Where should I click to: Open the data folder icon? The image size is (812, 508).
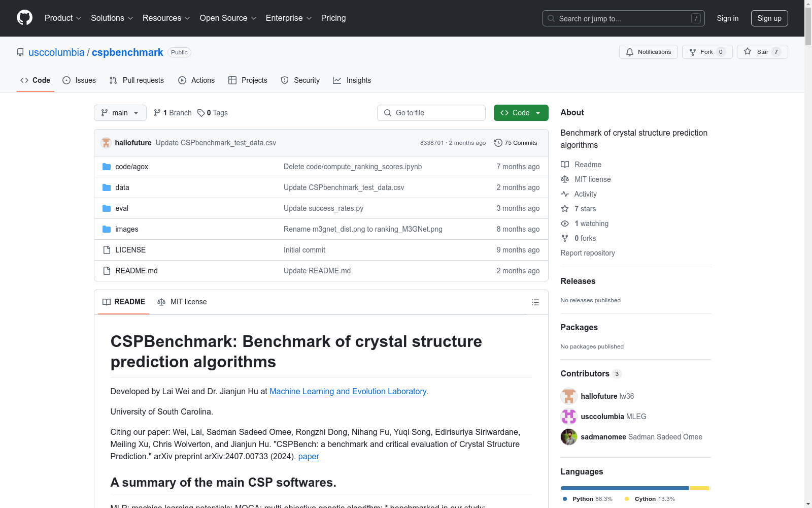107,187
